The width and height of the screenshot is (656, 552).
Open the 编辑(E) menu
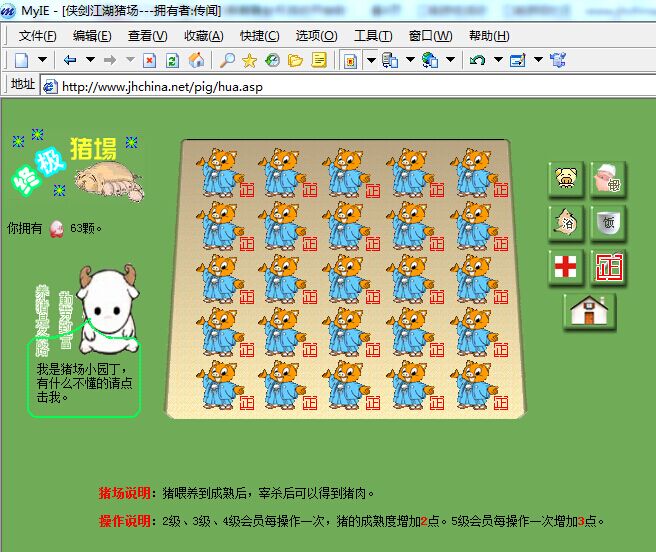92,36
